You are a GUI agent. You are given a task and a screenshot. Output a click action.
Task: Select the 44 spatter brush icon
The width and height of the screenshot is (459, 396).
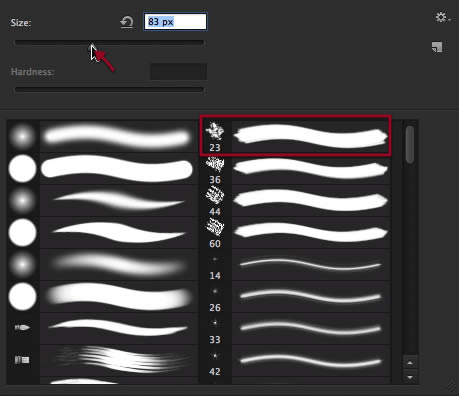click(x=215, y=196)
